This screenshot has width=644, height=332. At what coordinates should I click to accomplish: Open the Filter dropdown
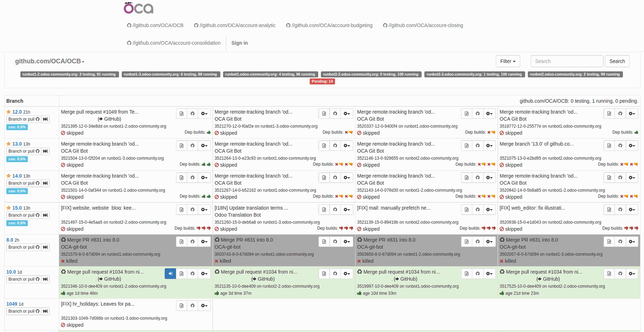point(507,61)
